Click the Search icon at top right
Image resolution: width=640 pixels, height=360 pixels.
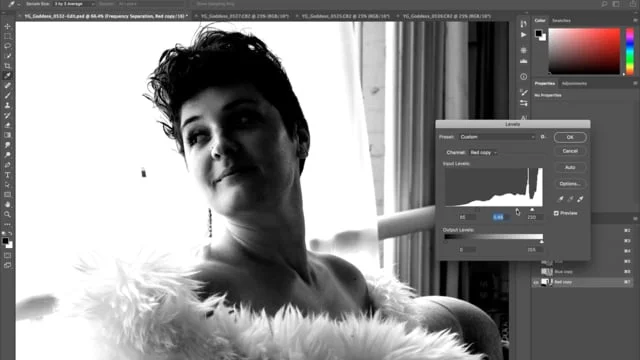[x=604, y=4]
